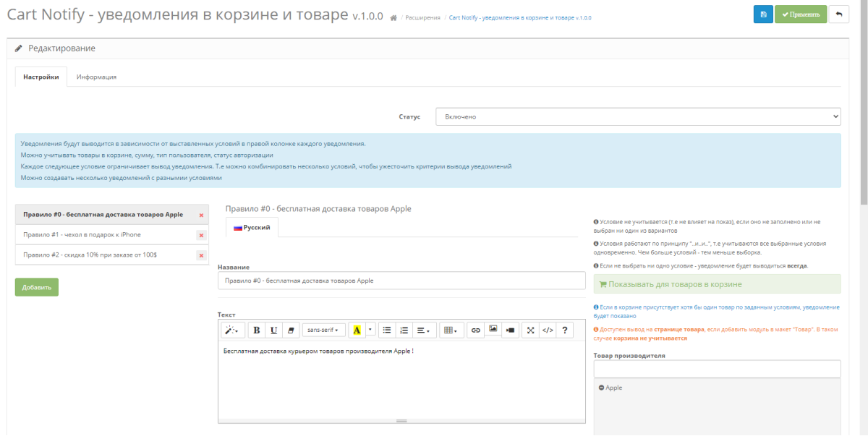This screenshot has width=868, height=436.
Task: Open the paragraph alignment dropdown
Action: coord(424,330)
